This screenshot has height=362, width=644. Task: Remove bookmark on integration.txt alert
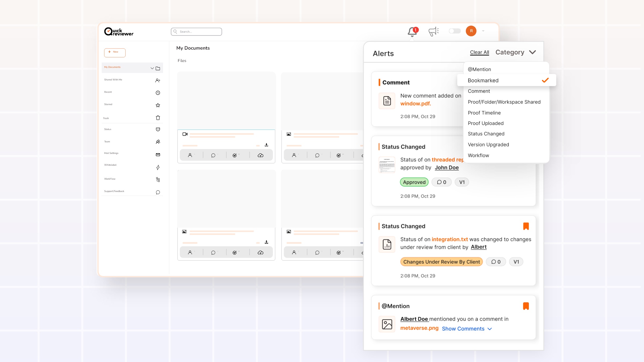click(526, 226)
